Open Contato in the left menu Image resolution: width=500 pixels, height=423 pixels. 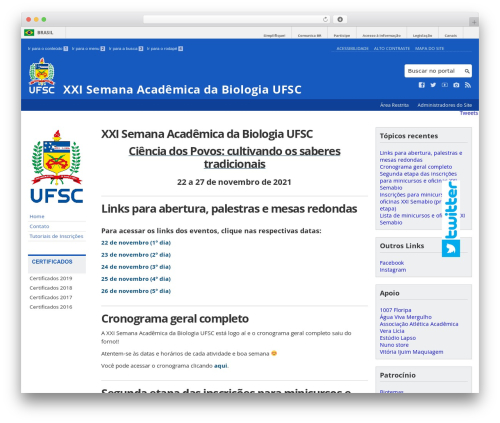click(x=39, y=226)
